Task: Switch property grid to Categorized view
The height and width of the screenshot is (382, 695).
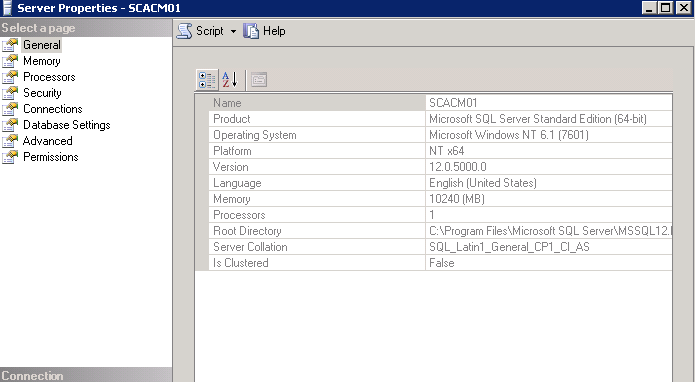Action: 207,80
